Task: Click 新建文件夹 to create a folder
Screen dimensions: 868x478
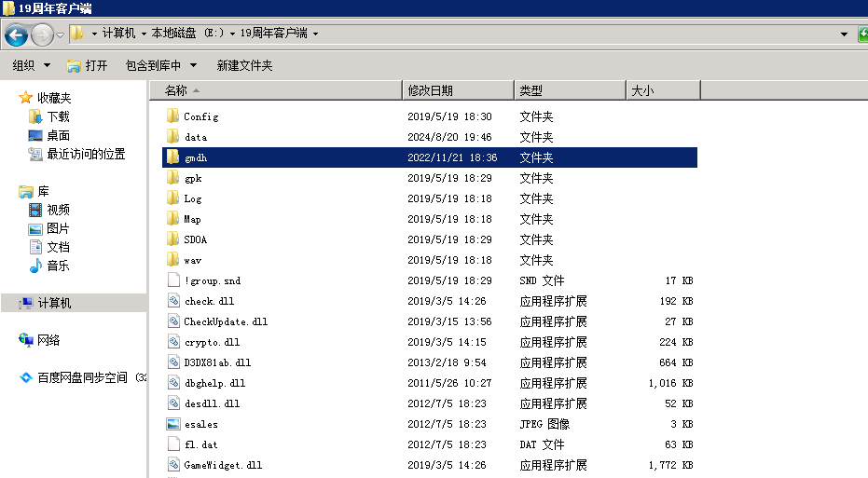Action: pyautogui.click(x=244, y=65)
